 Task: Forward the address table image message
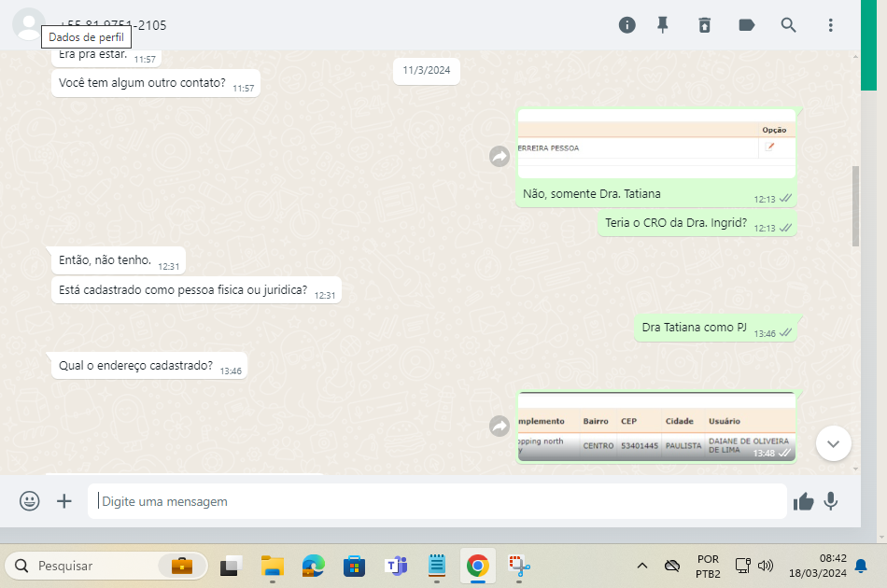pyautogui.click(x=500, y=426)
